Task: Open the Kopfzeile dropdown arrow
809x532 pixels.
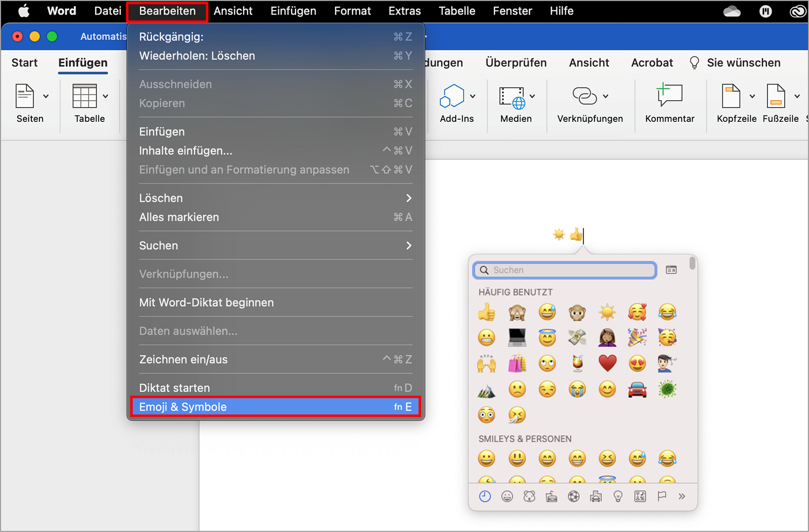Action: pos(752,96)
